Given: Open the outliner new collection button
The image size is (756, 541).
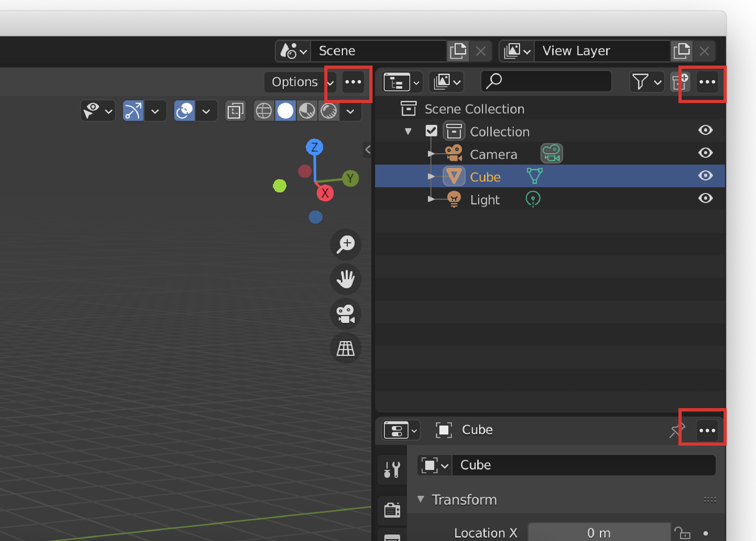Looking at the screenshot, I should click(680, 82).
